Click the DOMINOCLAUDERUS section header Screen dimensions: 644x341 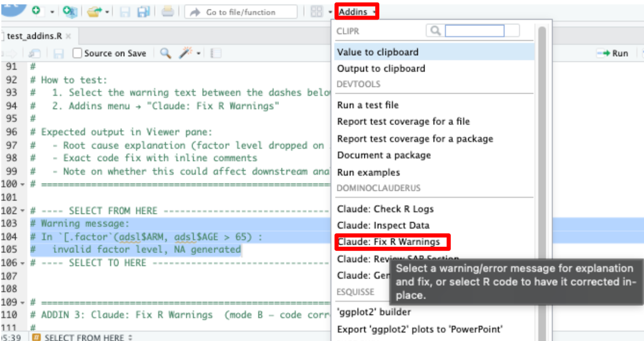[x=378, y=188]
